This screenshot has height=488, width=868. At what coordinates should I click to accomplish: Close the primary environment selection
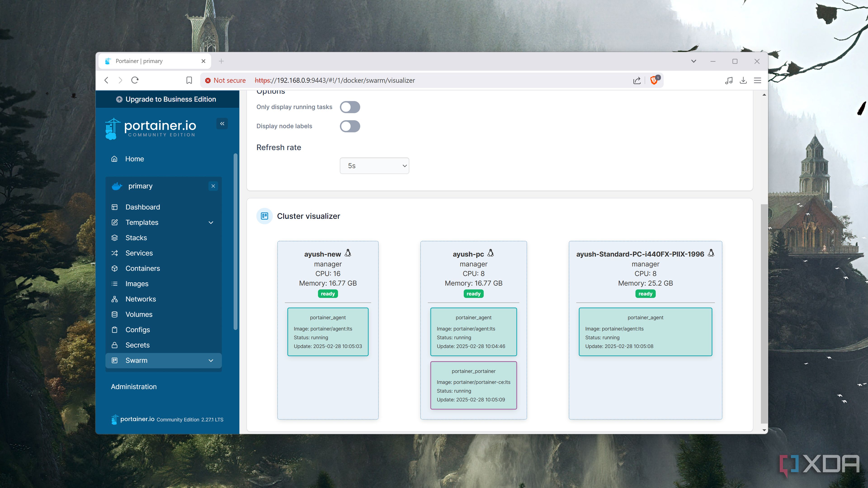click(213, 186)
